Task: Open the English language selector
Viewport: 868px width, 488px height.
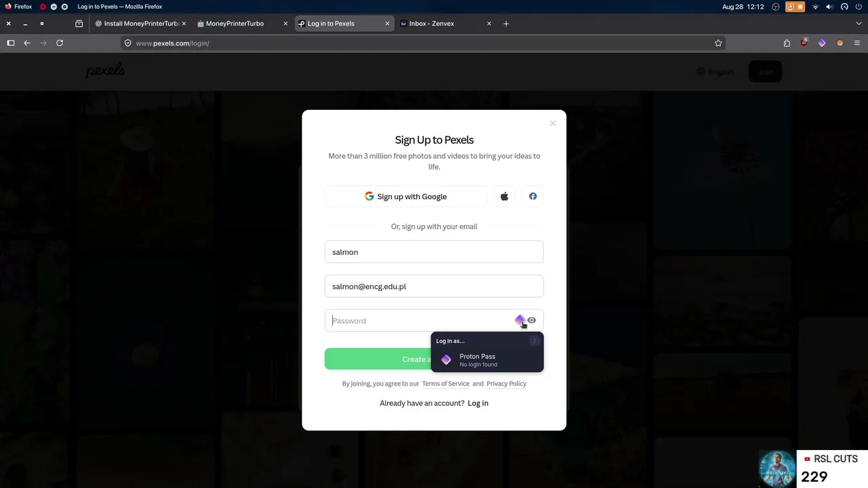Action: 715,72
